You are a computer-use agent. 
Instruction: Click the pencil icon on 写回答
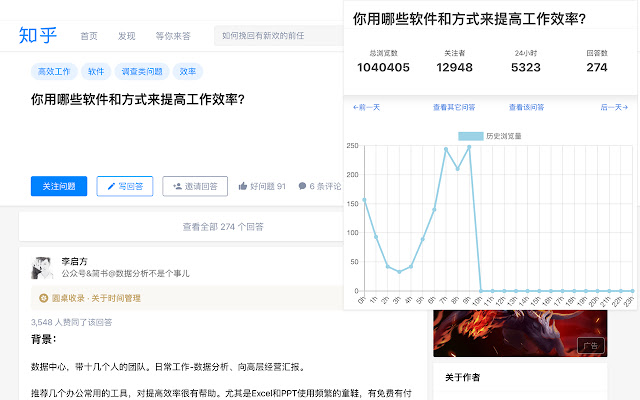coord(112,186)
